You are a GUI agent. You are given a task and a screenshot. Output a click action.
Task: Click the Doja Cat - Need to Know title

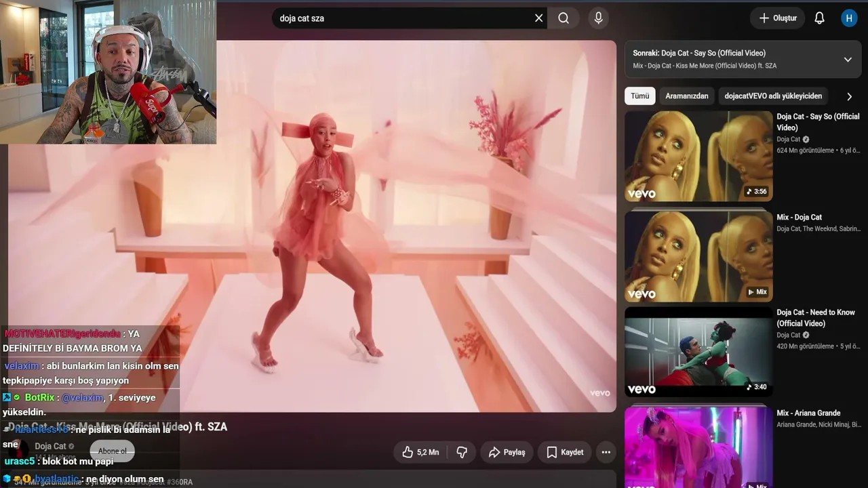tap(816, 318)
